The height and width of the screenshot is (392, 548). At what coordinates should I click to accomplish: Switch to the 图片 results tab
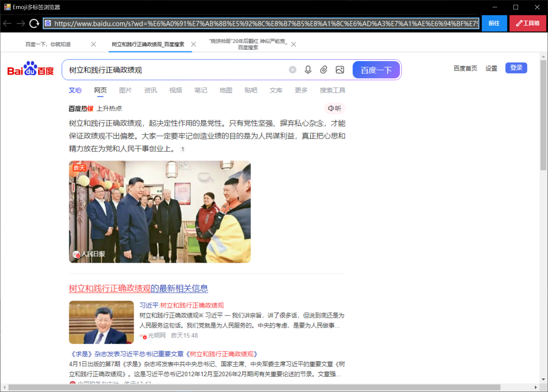point(125,90)
